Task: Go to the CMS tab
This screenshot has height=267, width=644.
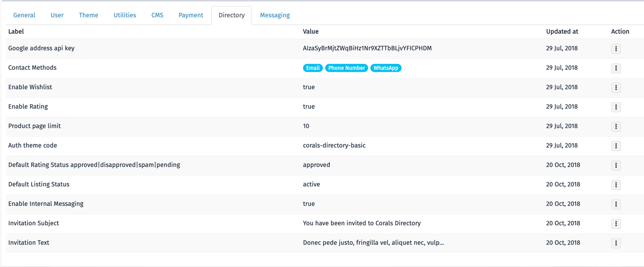Action: pos(157,15)
